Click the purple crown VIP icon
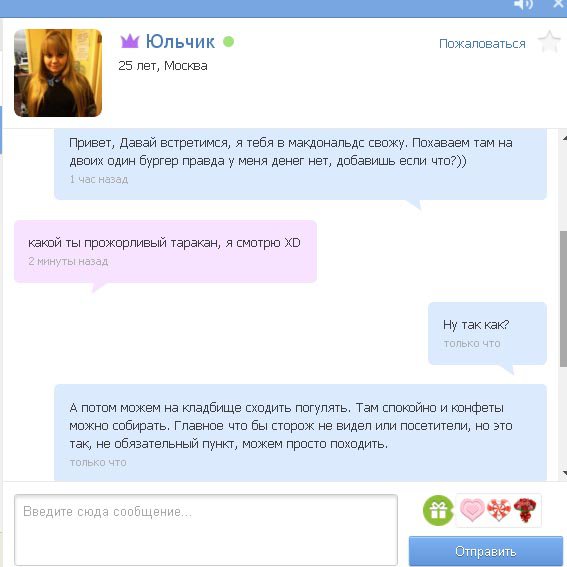Viewport: 567px width, 567px height. coord(129,41)
